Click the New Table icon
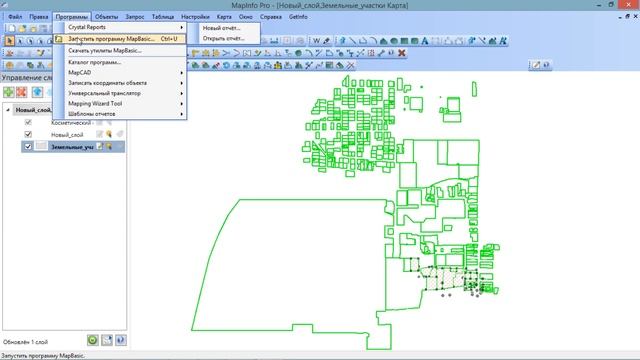 12,29
